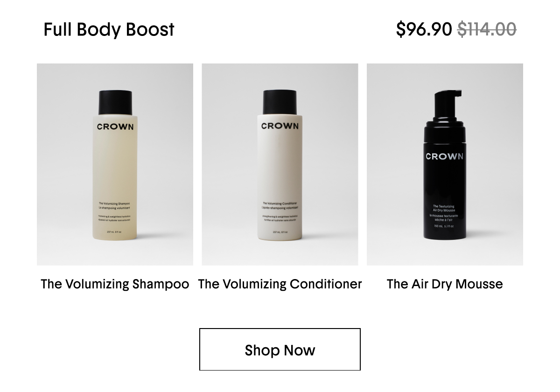This screenshot has height=392, width=560.
Task: Click the $96.90 sale price
Action: click(x=424, y=29)
